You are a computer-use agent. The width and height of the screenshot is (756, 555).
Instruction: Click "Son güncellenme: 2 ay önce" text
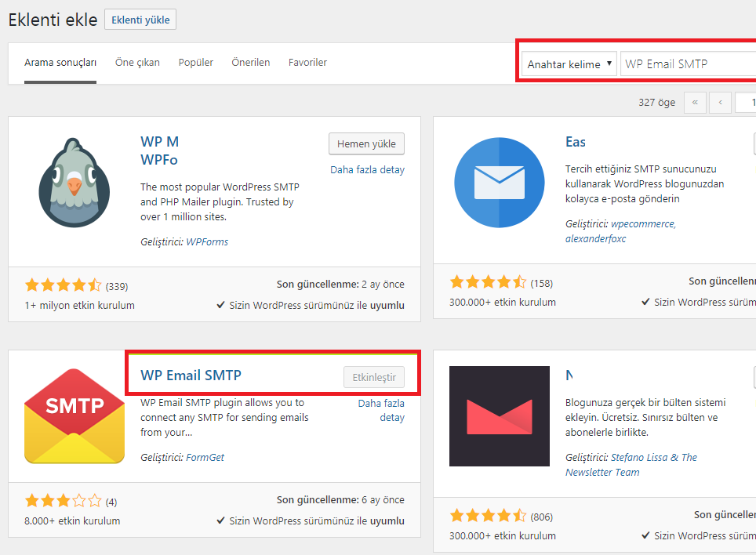pos(340,285)
